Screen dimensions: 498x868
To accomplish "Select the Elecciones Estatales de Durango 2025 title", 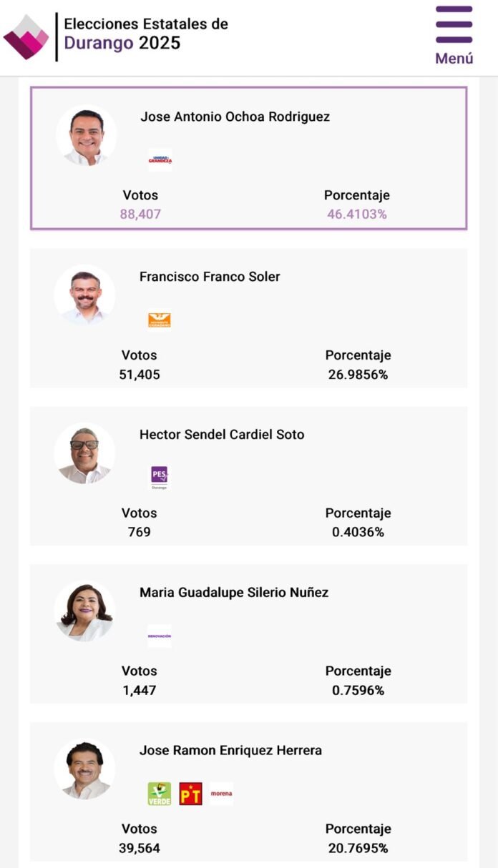I will coord(146,34).
